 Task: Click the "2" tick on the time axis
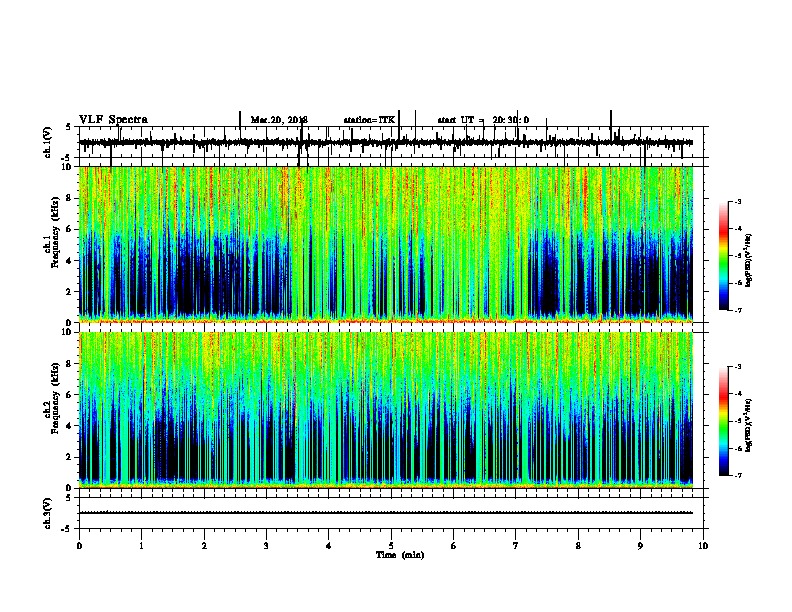[204, 546]
